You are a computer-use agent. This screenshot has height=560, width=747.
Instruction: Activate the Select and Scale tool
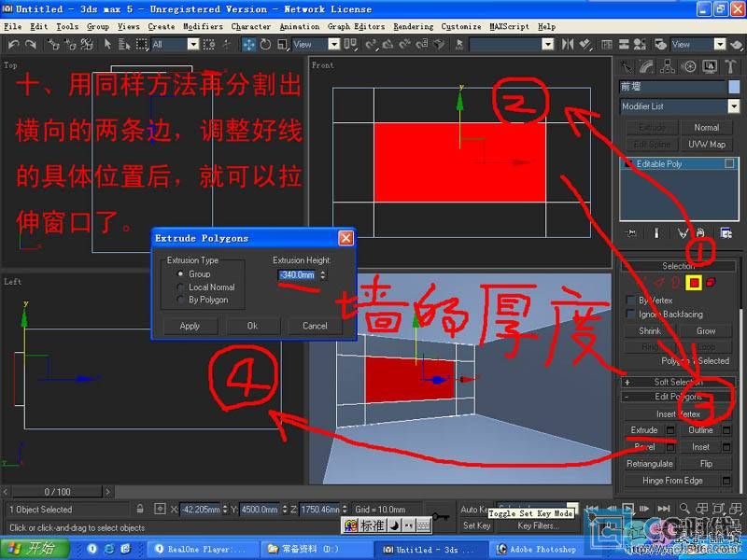click(283, 44)
